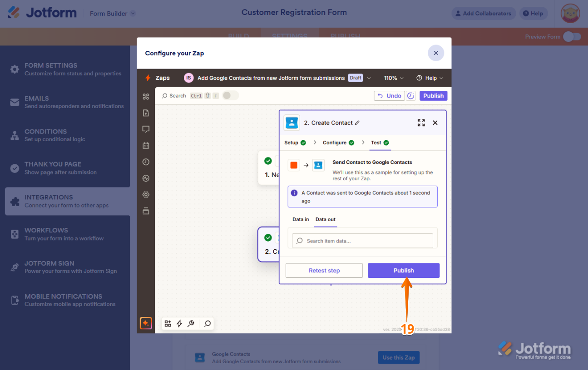Click the '2. Create Contact' step title

click(328, 123)
